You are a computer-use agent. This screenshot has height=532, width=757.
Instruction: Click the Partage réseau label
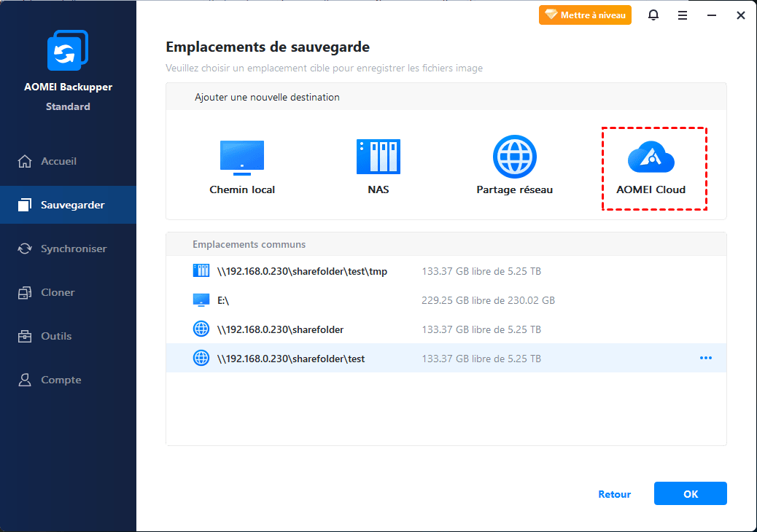point(515,190)
